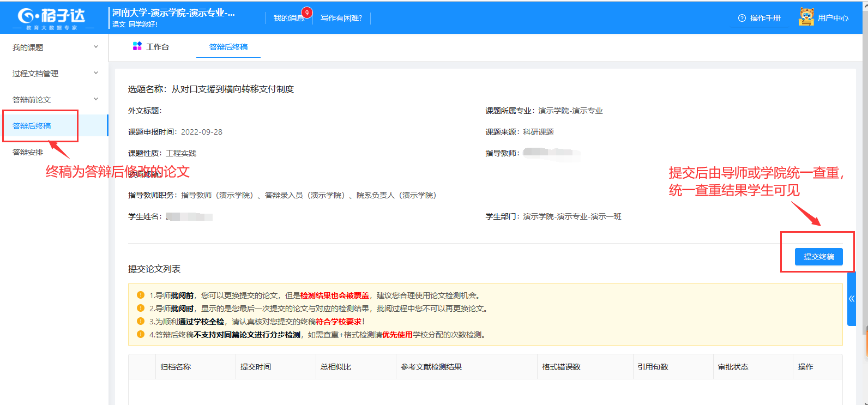Click the colorful 工作台 grid icon
The width and height of the screenshot is (868, 405).
tap(137, 46)
